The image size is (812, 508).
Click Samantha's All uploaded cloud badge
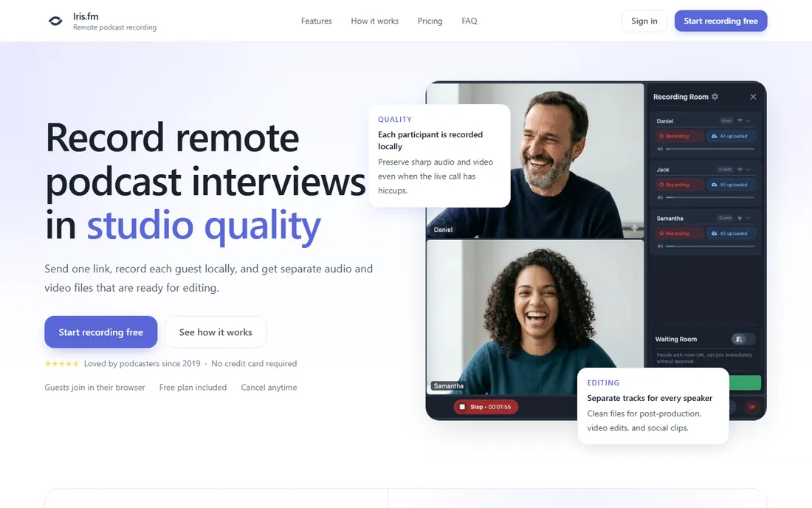731,233
